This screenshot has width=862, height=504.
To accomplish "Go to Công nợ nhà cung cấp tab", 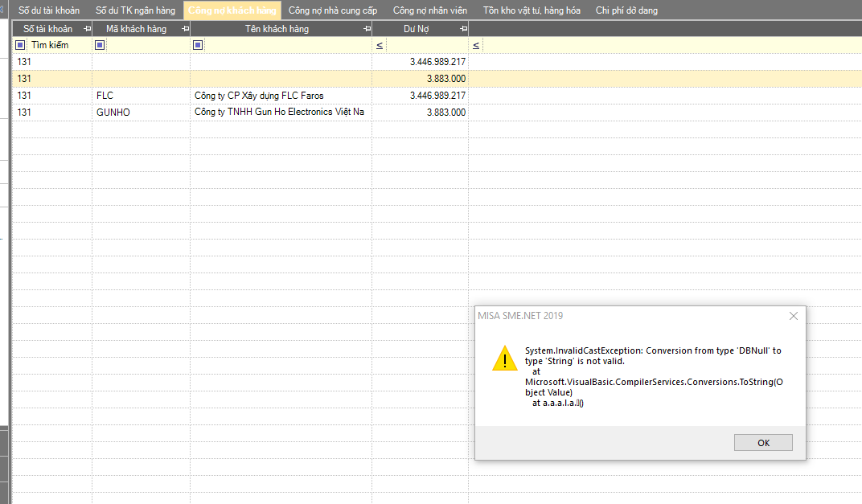I will 332,10.
